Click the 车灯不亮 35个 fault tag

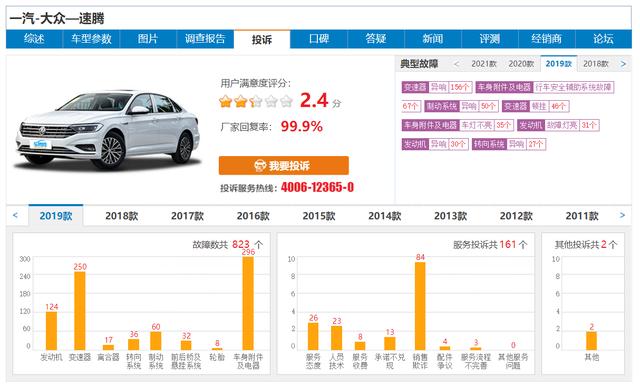tap(457, 125)
